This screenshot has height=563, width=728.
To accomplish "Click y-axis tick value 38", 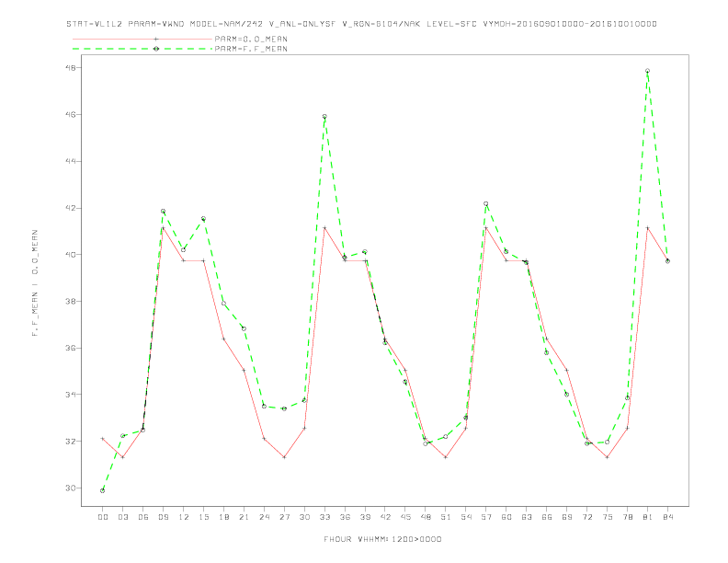I will pyautogui.click(x=71, y=301).
